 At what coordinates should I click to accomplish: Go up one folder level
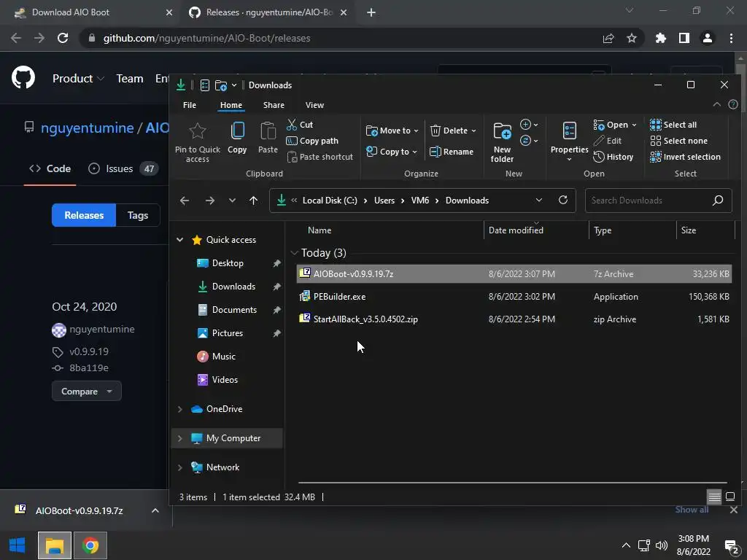tap(253, 201)
